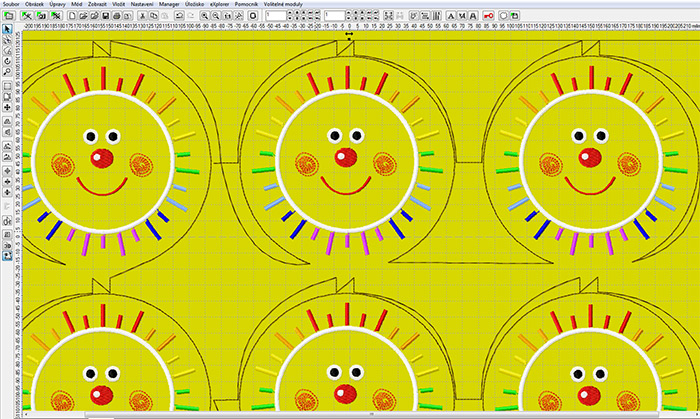Click the top-middle sun's red nose
This screenshot has height=419, width=700.
pyautogui.click(x=346, y=158)
